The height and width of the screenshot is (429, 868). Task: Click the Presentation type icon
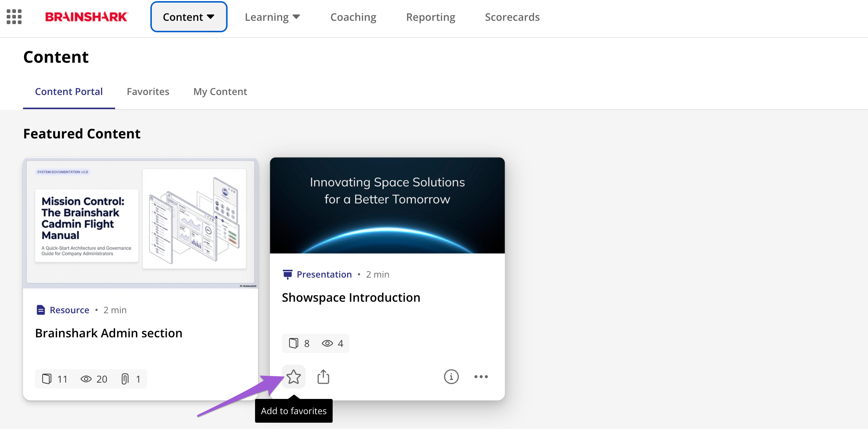point(288,274)
